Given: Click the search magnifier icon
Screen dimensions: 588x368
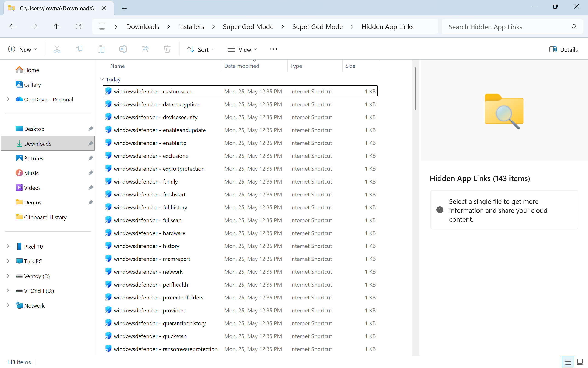Looking at the screenshot, I should tap(574, 27).
